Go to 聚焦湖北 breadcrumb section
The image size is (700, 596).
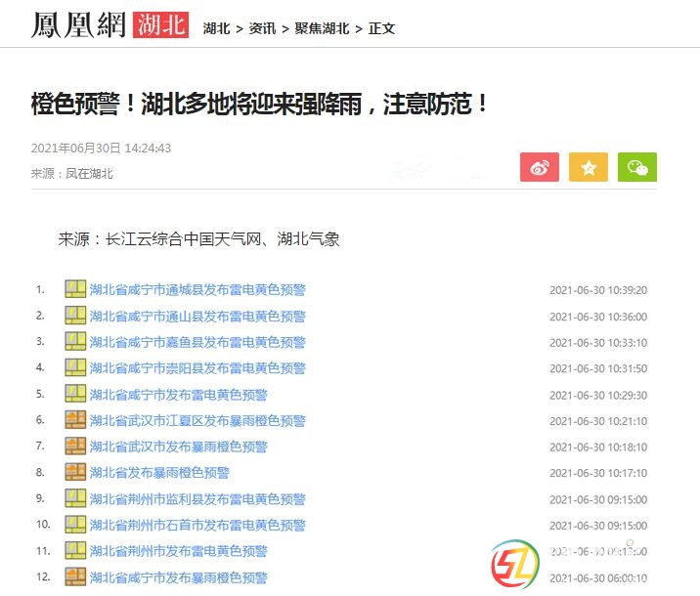point(322,28)
